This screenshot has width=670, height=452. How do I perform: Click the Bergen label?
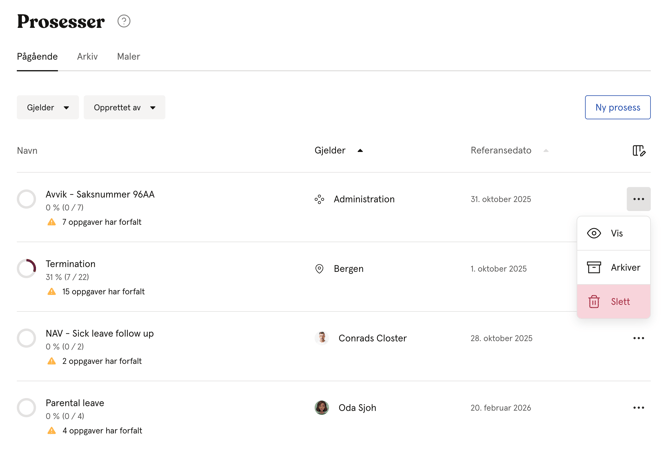click(x=349, y=269)
